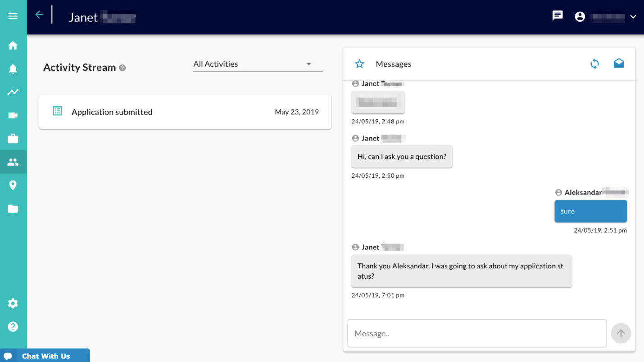This screenshot has height=362, width=644.
Task: Open locations pin icon in sidebar
Action: point(13,186)
